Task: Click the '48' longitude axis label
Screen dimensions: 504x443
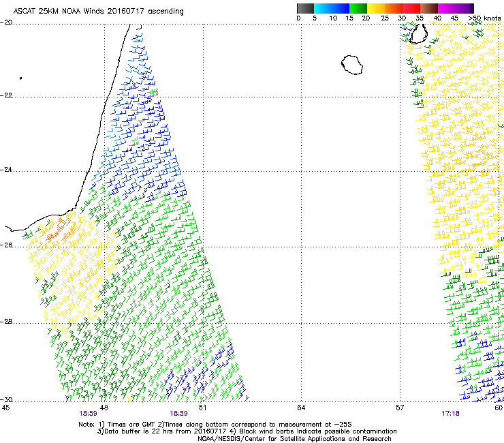Action: coord(104,408)
